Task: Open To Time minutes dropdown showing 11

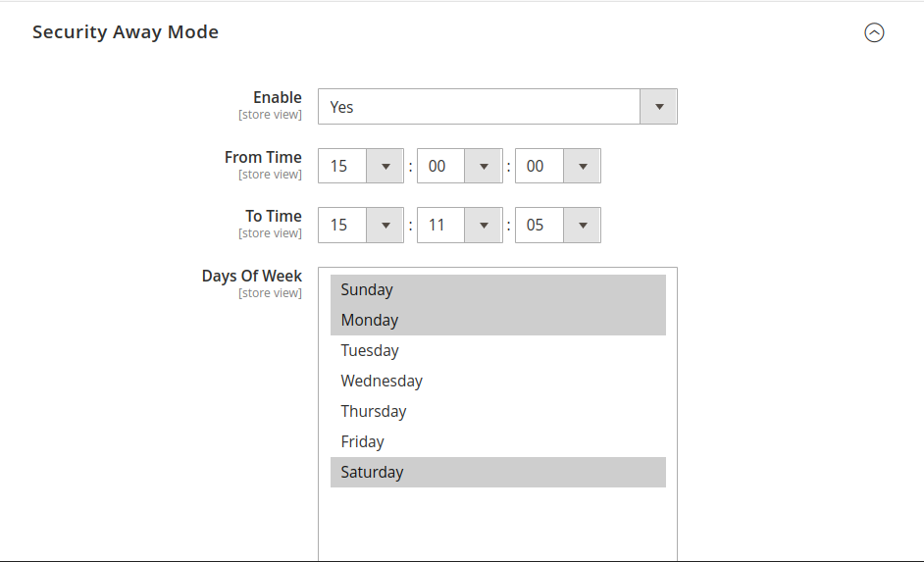Action: coord(460,225)
